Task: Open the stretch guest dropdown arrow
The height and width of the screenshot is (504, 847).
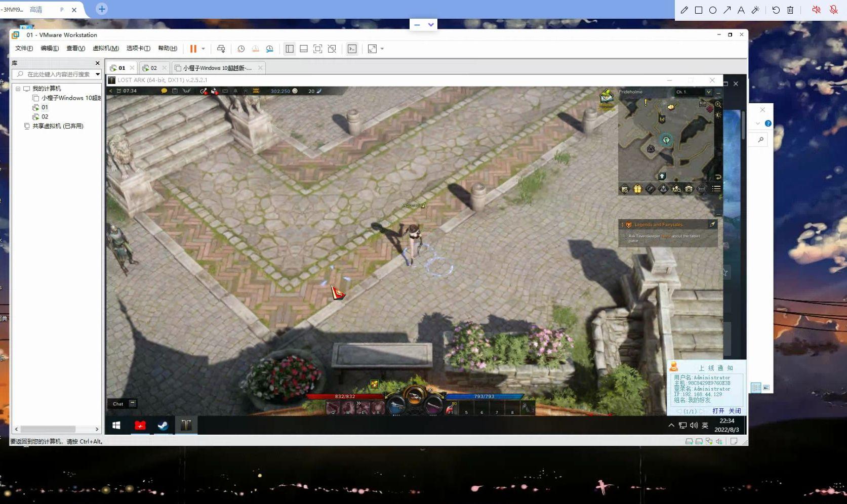Action: [x=382, y=49]
